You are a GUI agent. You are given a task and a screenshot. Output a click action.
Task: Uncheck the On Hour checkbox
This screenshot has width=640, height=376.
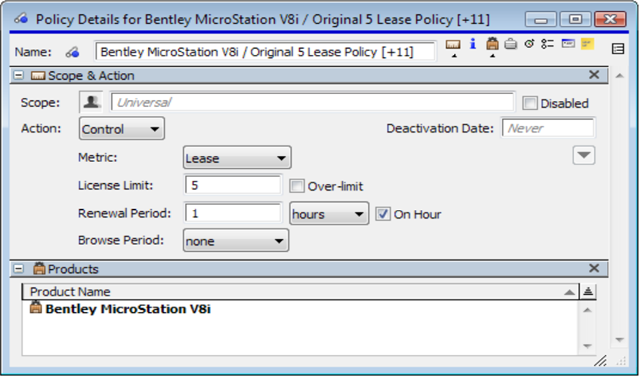(383, 214)
